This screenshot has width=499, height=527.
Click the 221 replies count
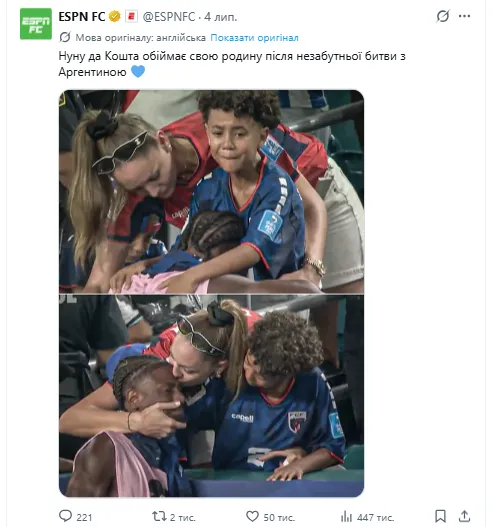tap(84, 517)
